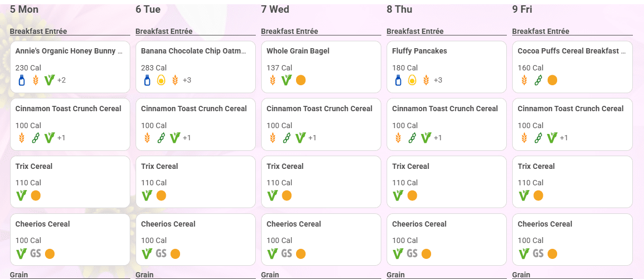Click vegan icon on Friday Cheerios Cereal

(523, 253)
